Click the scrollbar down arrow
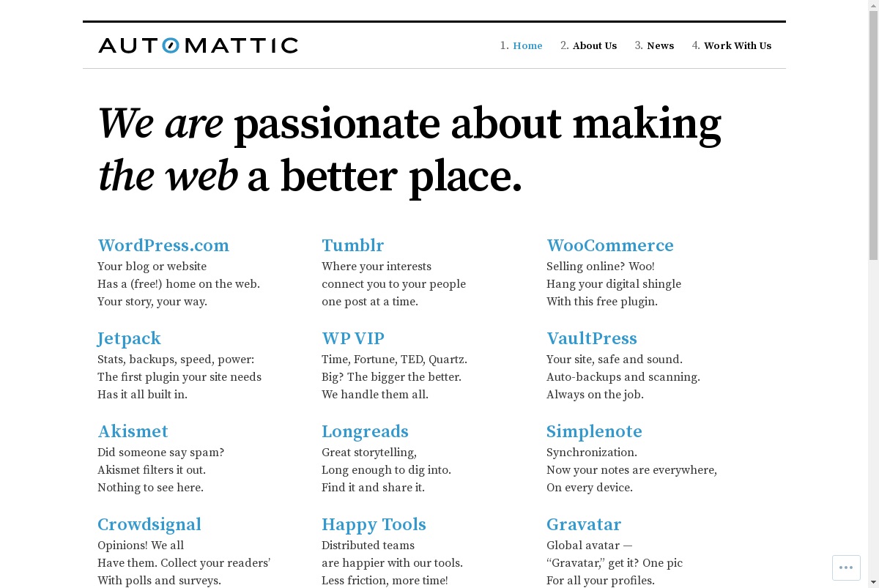 873,582
